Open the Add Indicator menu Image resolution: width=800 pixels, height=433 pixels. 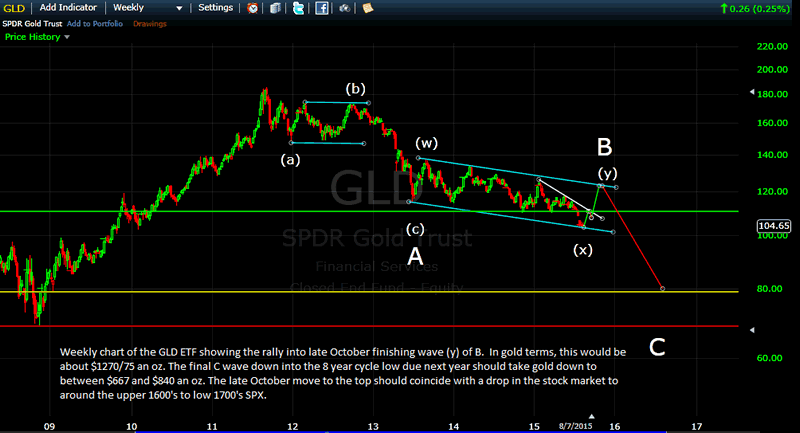(x=68, y=8)
